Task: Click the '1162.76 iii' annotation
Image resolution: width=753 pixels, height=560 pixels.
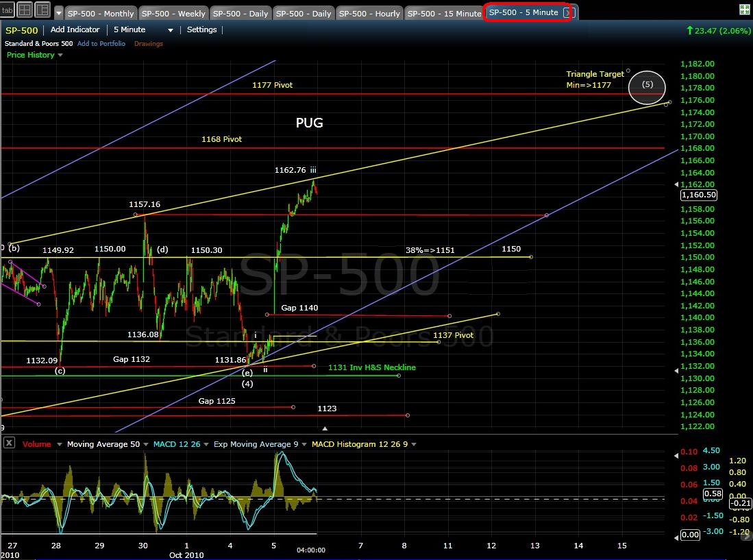Action: coord(295,170)
